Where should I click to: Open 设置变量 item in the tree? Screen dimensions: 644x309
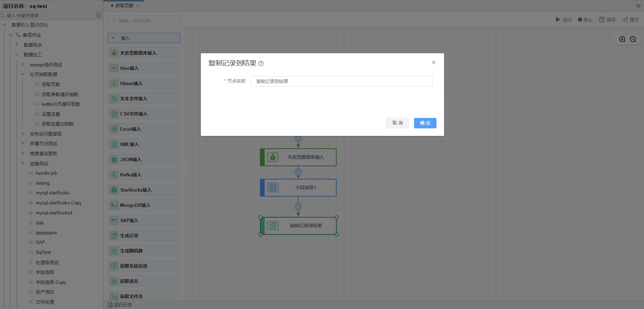[x=51, y=114]
